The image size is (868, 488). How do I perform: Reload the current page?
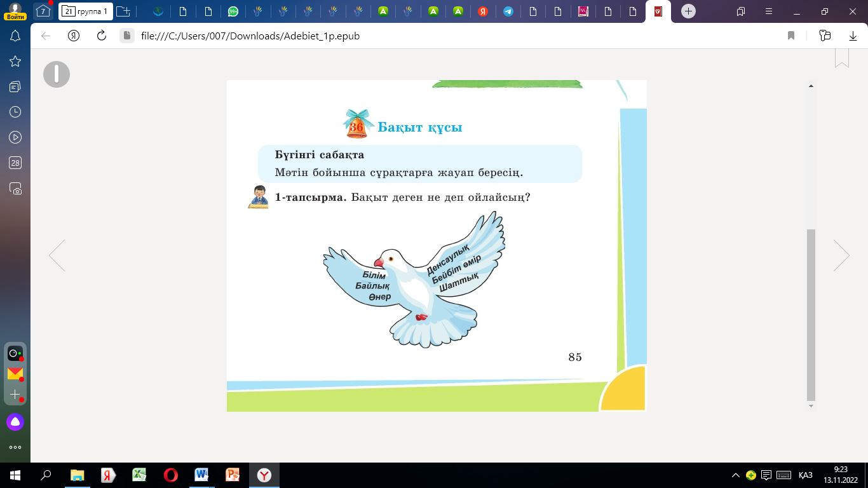(101, 36)
